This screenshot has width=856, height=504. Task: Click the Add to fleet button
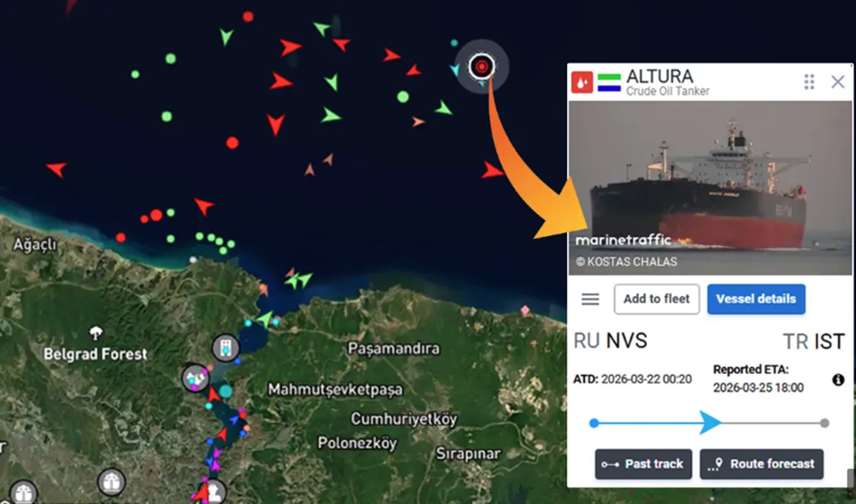[657, 299]
